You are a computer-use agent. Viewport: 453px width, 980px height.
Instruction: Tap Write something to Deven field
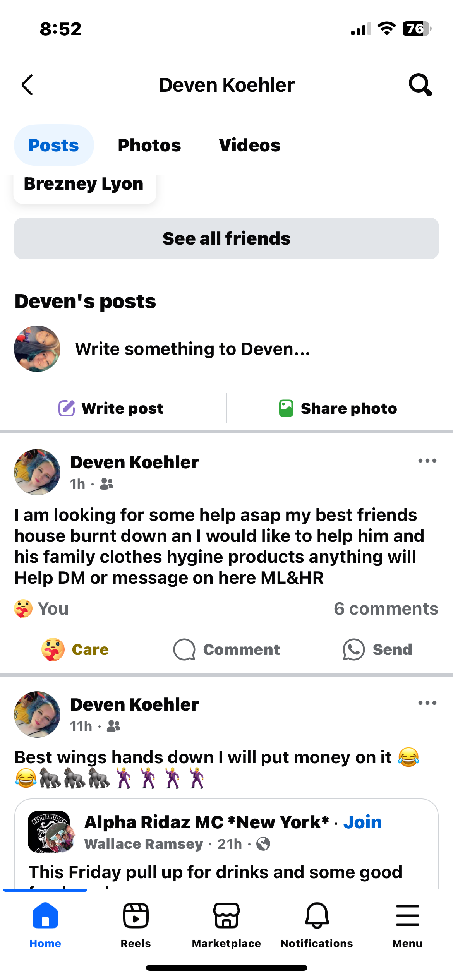coord(192,349)
